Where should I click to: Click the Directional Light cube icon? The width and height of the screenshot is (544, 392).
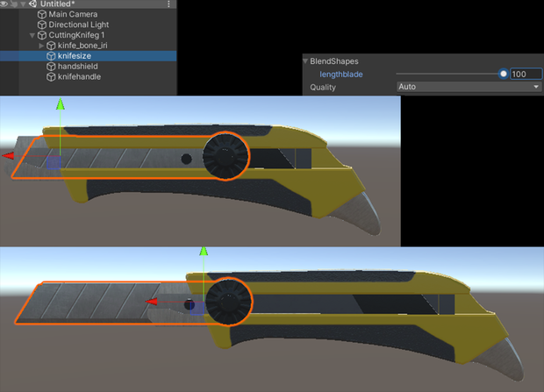click(x=42, y=25)
